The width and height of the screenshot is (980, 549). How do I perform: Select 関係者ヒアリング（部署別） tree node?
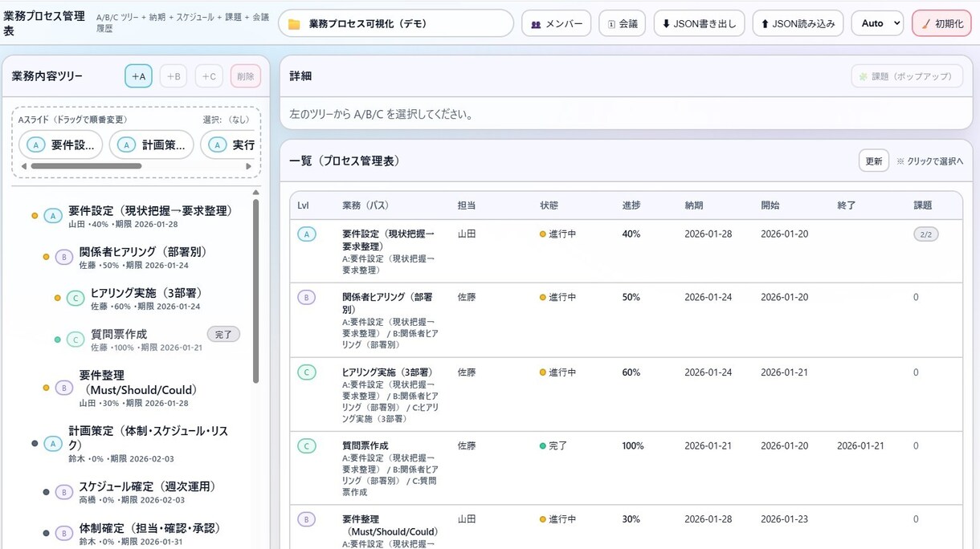pyautogui.click(x=143, y=251)
